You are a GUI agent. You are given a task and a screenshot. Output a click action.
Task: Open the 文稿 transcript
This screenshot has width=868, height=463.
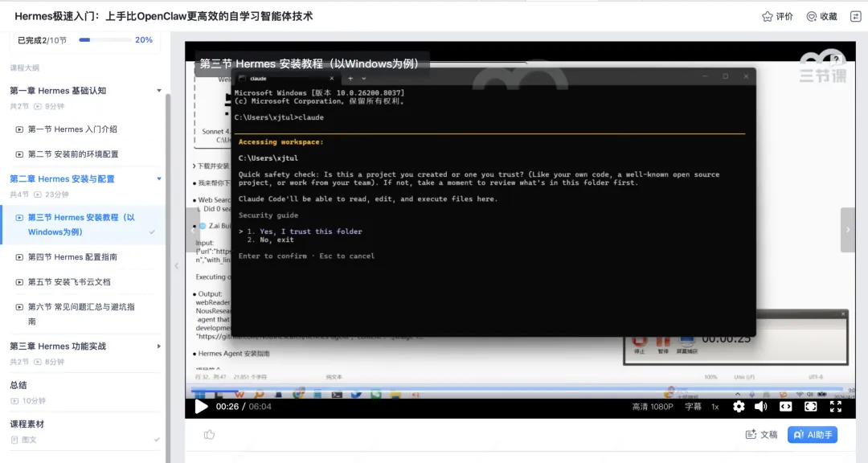pyautogui.click(x=762, y=435)
